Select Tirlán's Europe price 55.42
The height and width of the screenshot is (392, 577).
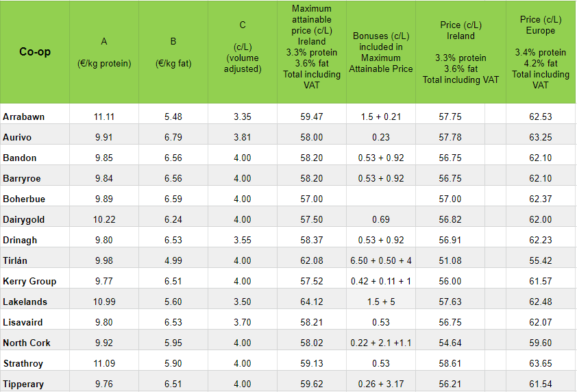point(541,260)
